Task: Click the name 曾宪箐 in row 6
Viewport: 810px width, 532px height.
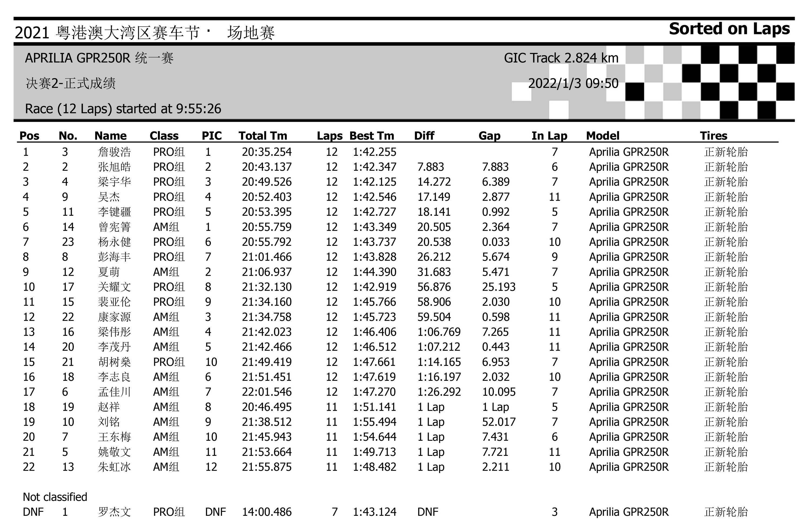Action: 114,227
